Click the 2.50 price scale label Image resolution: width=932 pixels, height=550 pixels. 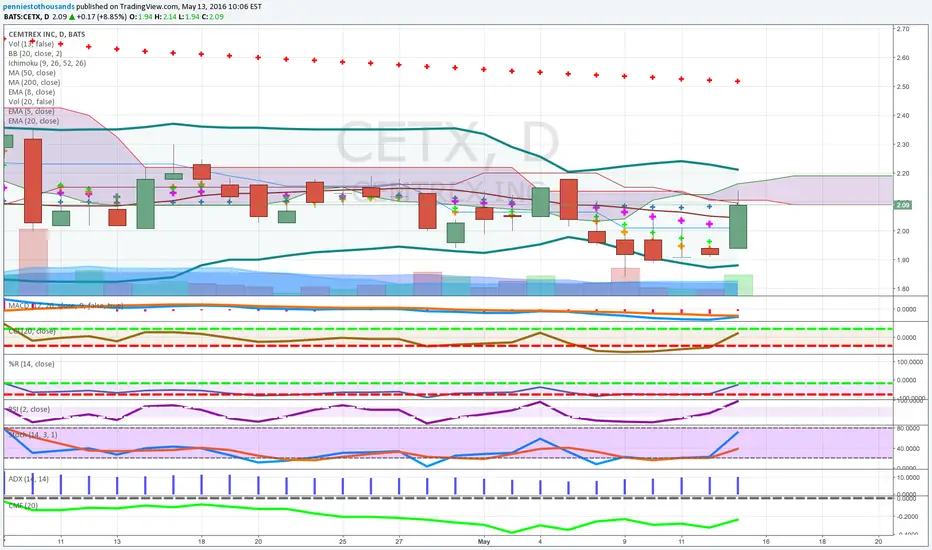[902, 87]
